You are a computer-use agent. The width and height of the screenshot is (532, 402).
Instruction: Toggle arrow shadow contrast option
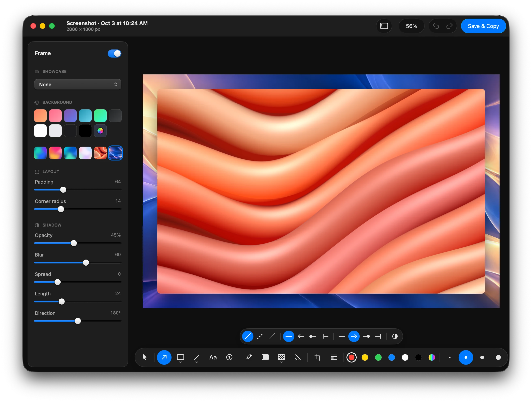[395, 336]
